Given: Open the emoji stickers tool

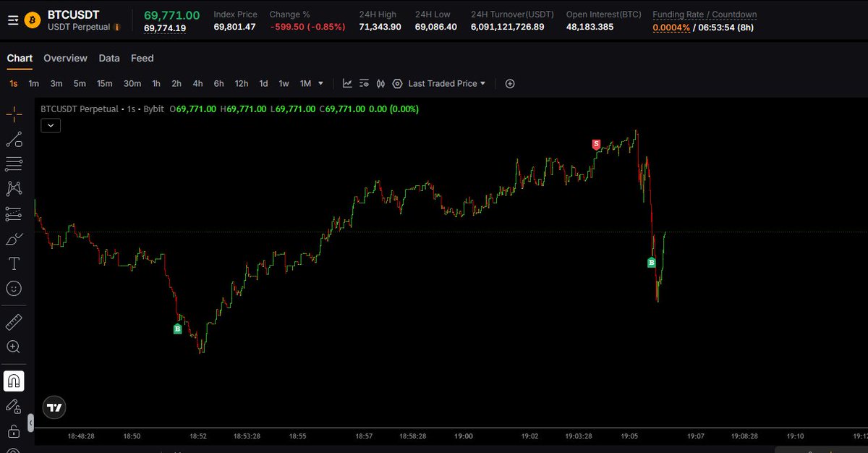Looking at the screenshot, I should tap(14, 288).
